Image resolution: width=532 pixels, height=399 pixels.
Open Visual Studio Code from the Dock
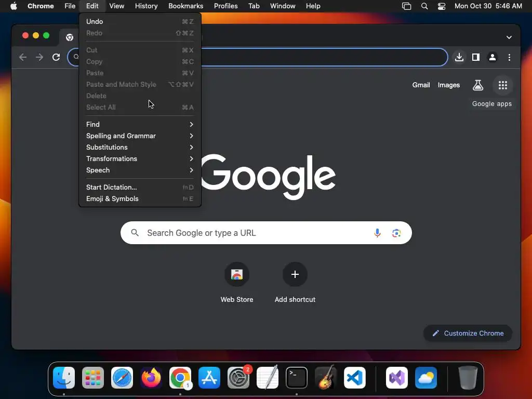tap(354, 378)
